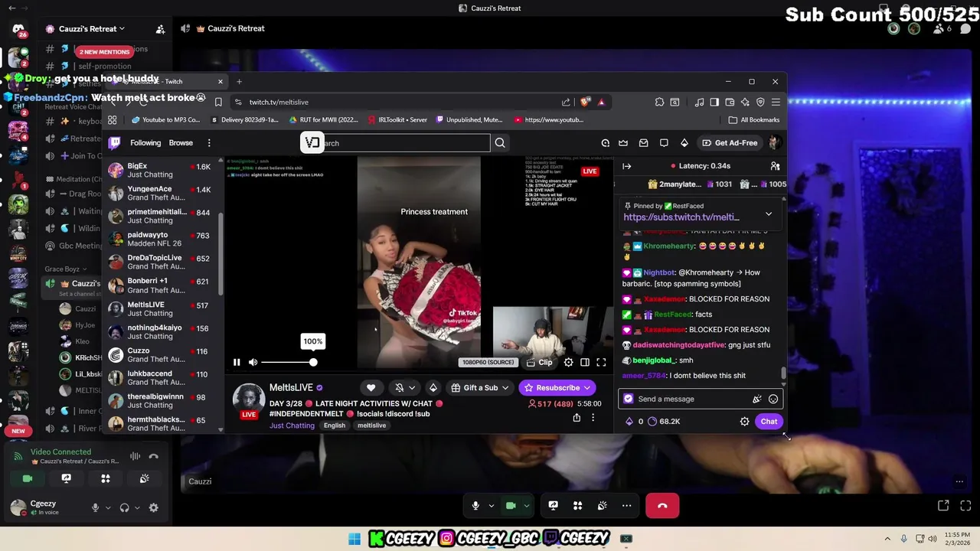Viewport: 980px width, 551px height.
Task: Open the notification options chevron
Action: [412, 388]
